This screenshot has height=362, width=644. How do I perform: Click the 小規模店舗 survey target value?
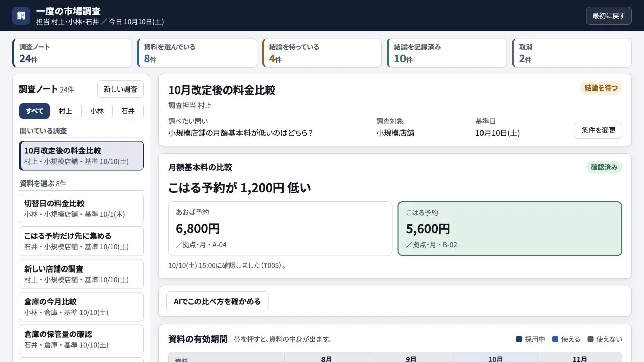click(x=395, y=133)
